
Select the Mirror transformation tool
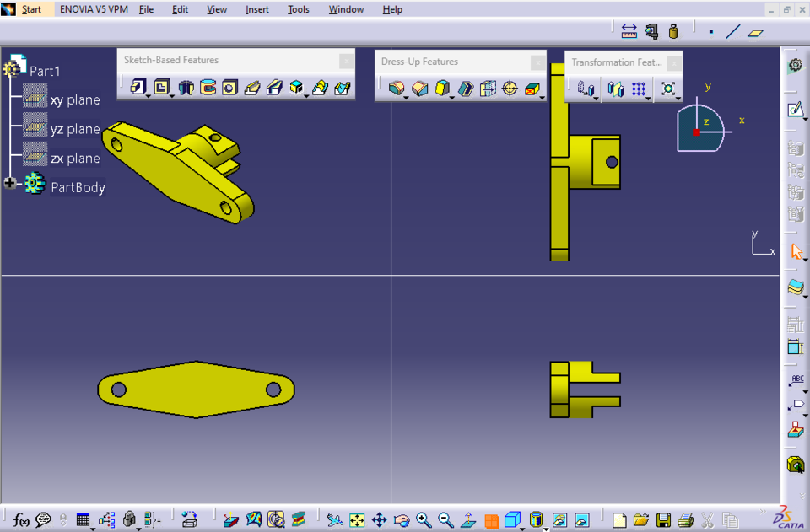click(616, 88)
